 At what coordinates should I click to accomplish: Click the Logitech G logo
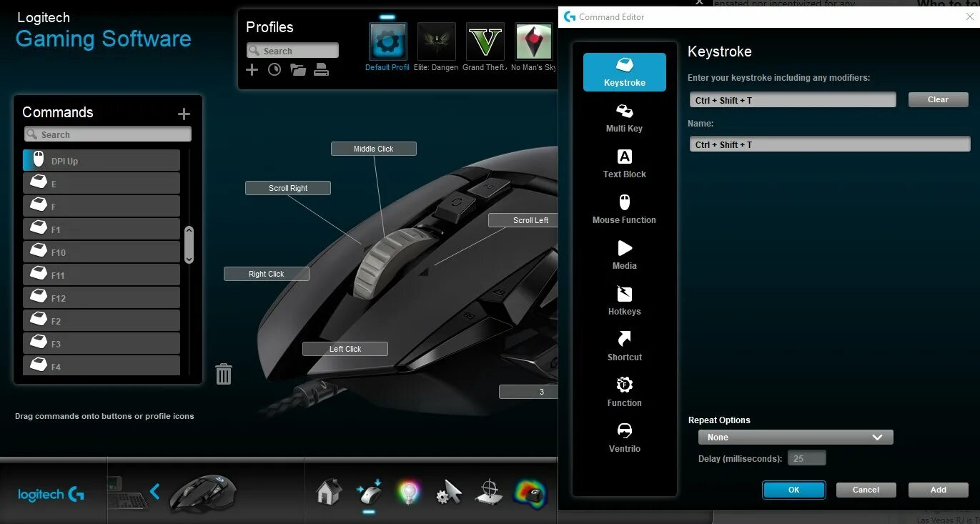tap(51, 494)
